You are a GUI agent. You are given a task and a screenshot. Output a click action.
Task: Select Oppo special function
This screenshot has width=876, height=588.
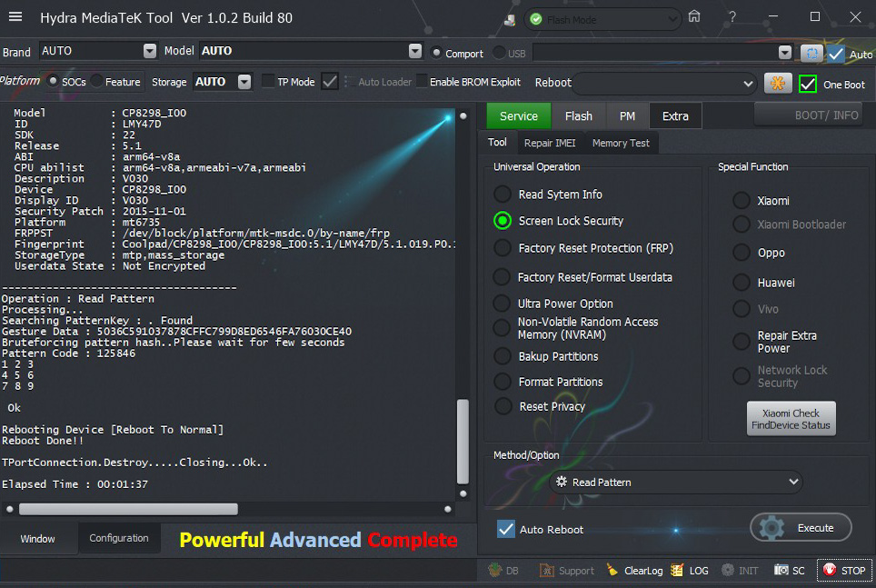(x=742, y=253)
